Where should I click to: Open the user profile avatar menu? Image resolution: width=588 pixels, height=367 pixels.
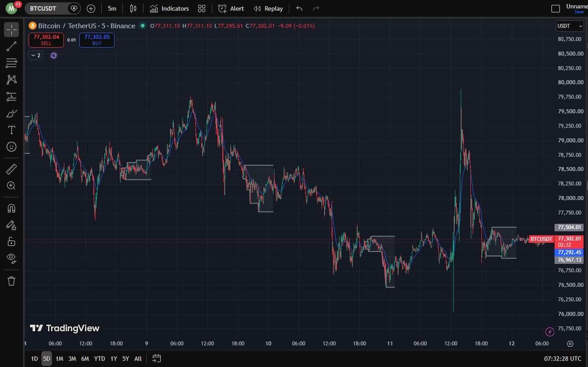[x=11, y=8]
